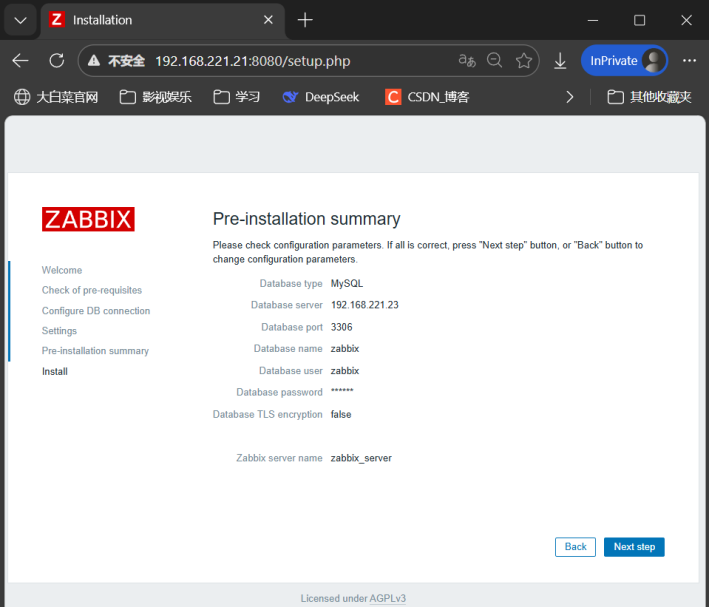Click the zoom out magnifier icon
709x607 pixels.
pos(495,60)
